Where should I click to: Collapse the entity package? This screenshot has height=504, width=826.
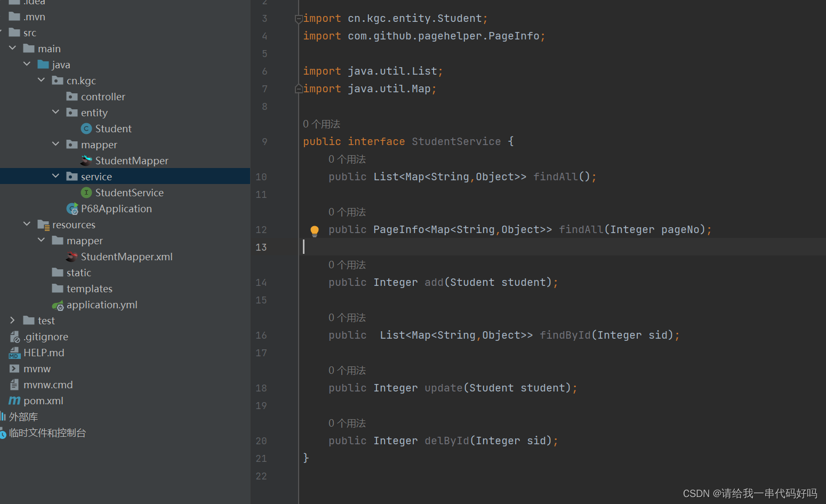[x=56, y=112]
